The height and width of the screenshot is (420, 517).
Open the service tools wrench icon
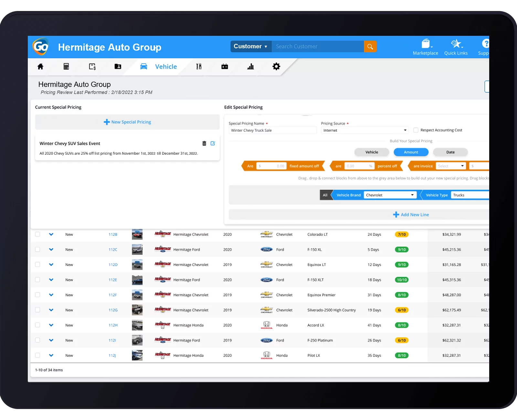[199, 67]
